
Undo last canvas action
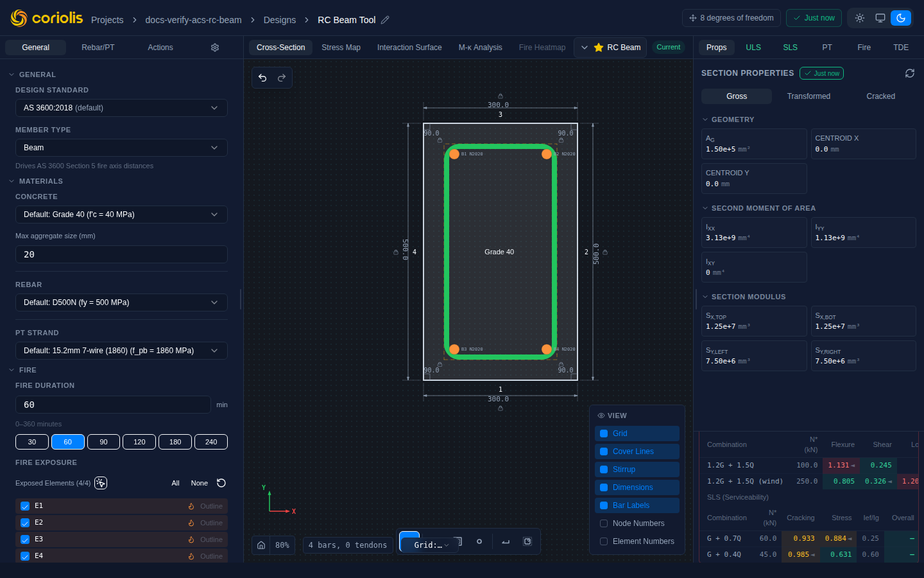click(x=262, y=78)
